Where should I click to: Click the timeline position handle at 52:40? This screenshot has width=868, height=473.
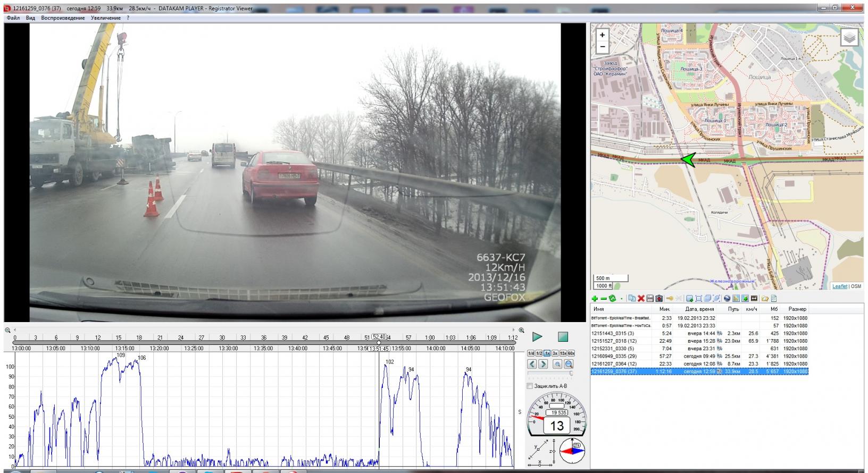[379, 343]
